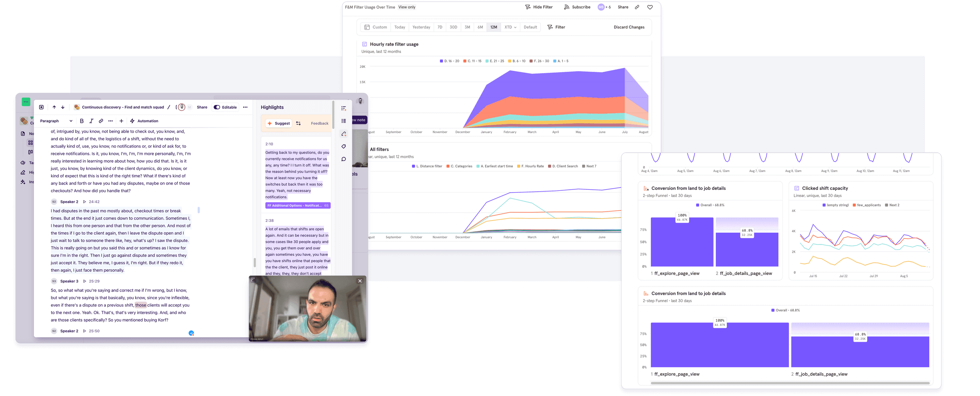980x396 pixels.
Task: Click Discard Changes
Action: 629,27
